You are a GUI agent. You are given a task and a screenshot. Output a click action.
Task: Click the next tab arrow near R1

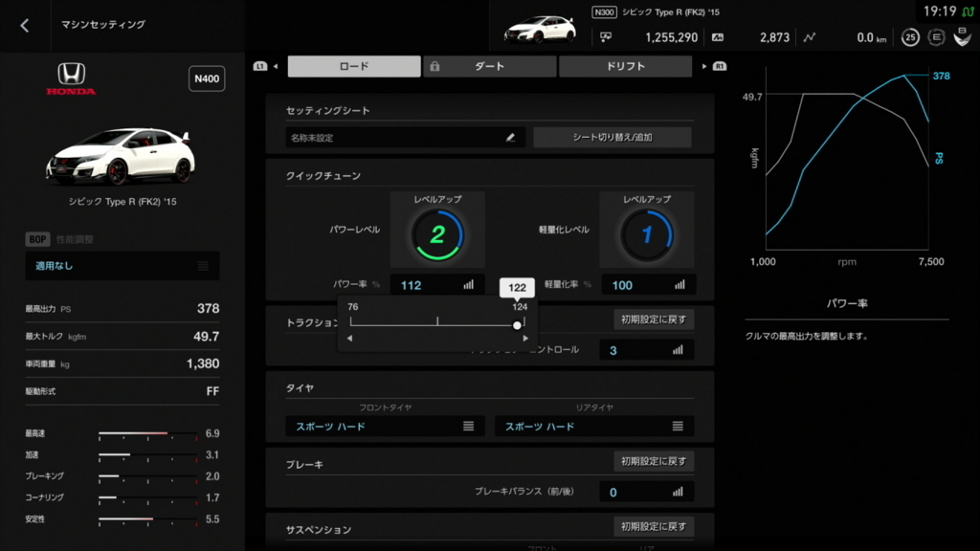point(704,66)
